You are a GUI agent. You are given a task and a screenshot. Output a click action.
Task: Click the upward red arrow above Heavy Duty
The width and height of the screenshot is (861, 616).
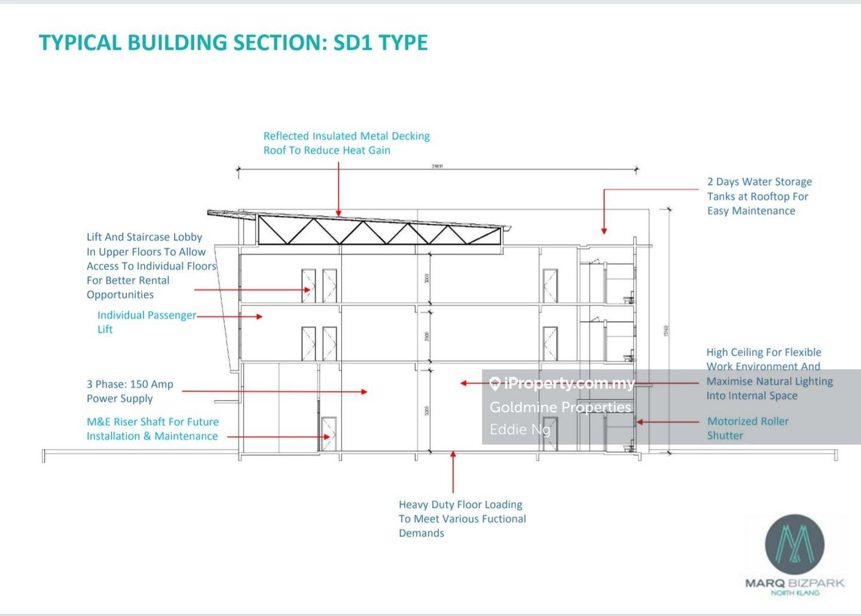coord(453,456)
